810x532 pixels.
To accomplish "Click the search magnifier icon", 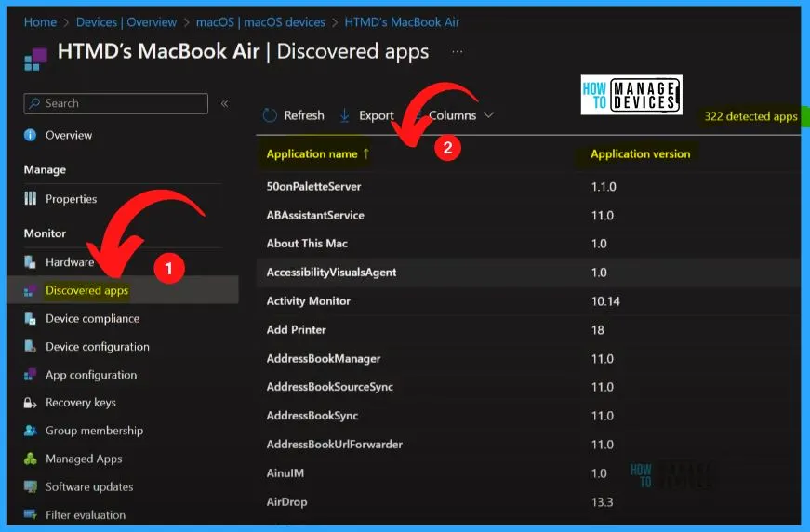I will click(x=34, y=103).
